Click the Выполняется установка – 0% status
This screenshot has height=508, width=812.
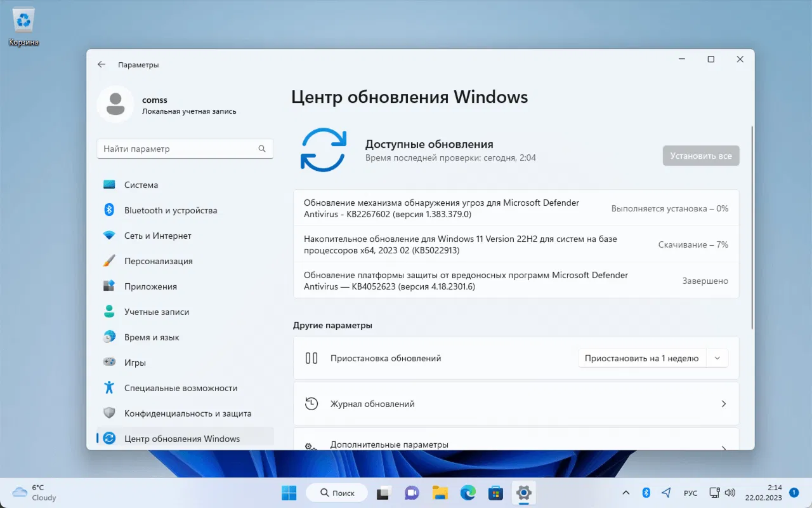click(x=670, y=208)
